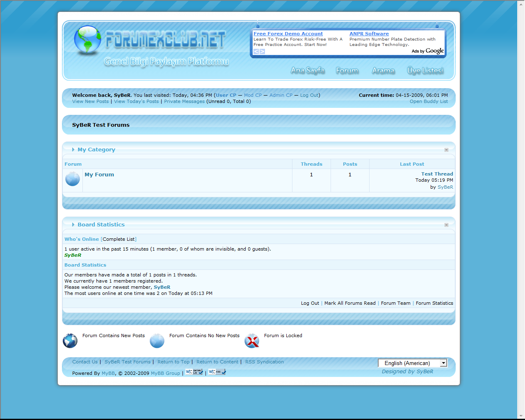Log out via the welcome bar link
This screenshot has height=420, width=525.
(x=309, y=95)
